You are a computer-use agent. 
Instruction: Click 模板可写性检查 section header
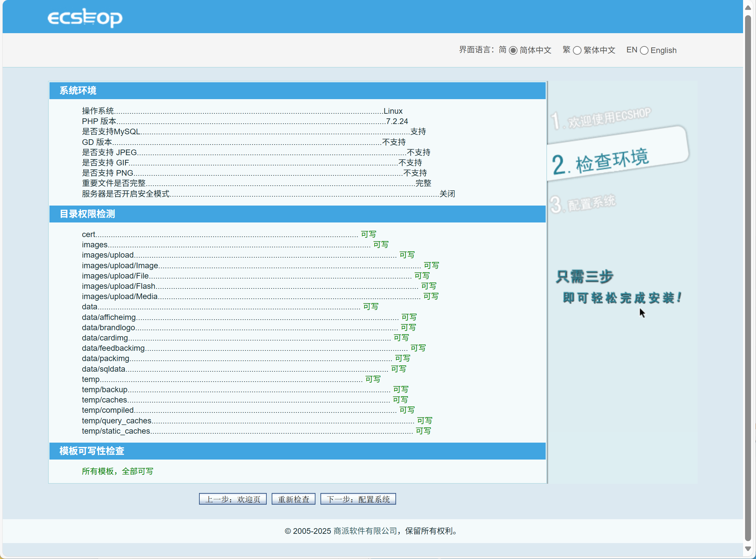92,451
